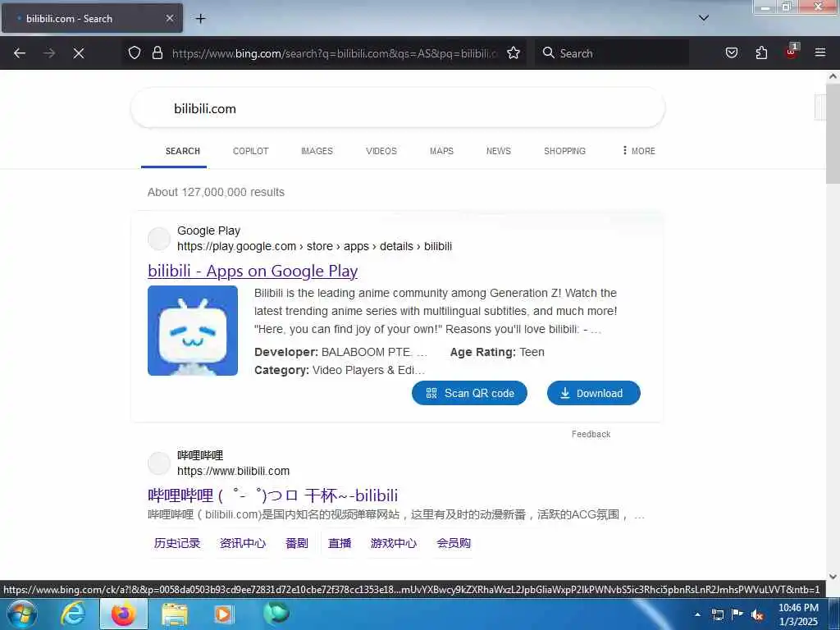Click the Google Play result favicon
Screen dimensions: 840x630
159,239
